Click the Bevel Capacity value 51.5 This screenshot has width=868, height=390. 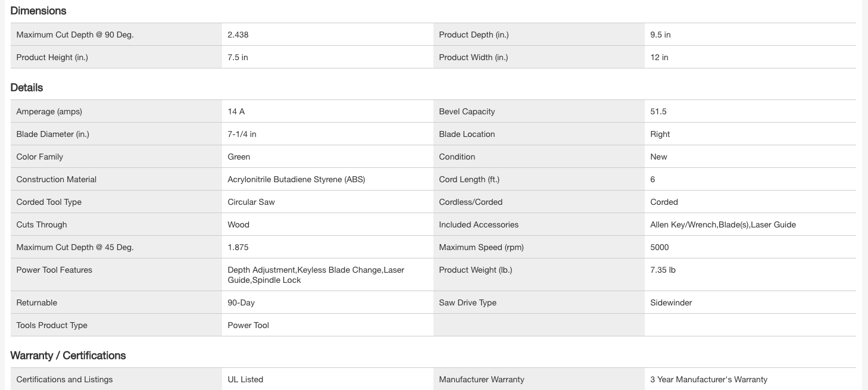pos(658,111)
